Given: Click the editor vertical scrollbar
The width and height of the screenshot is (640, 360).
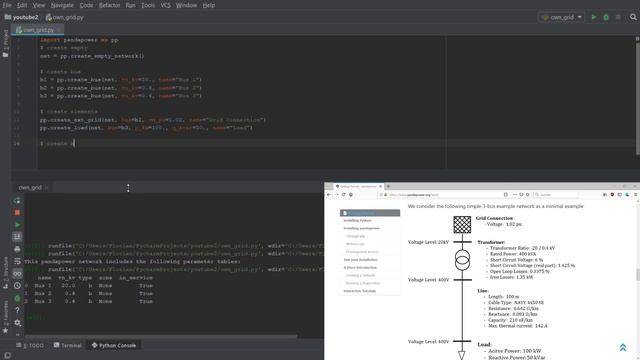Looking at the screenshot, I should click(x=637, y=98).
